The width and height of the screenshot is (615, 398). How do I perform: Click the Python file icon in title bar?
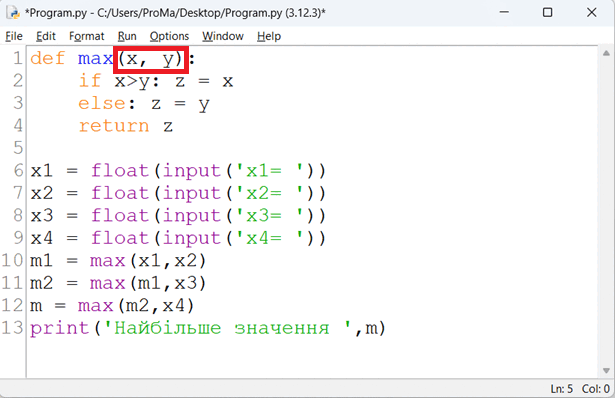13,13
